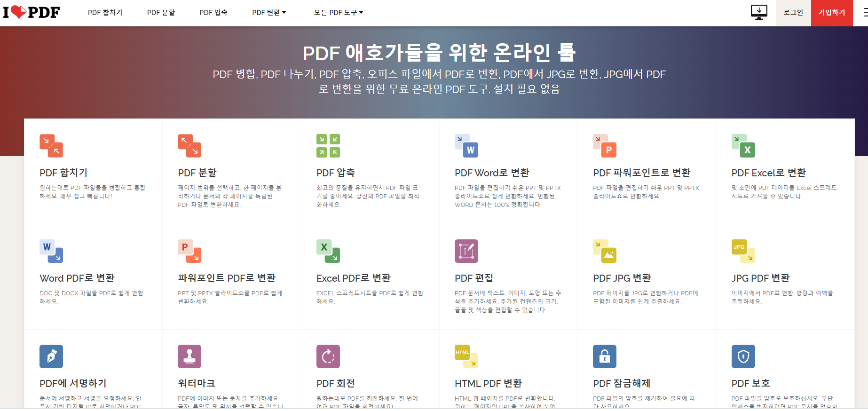Click the Word PDF로 변환 icon
This screenshot has width=868, height=411.
click(x=51, y=251)
